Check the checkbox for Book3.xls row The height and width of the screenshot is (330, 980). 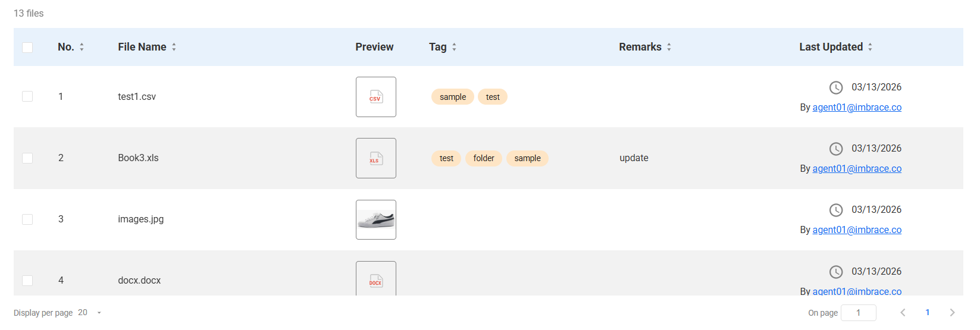(x=27, y=158)
